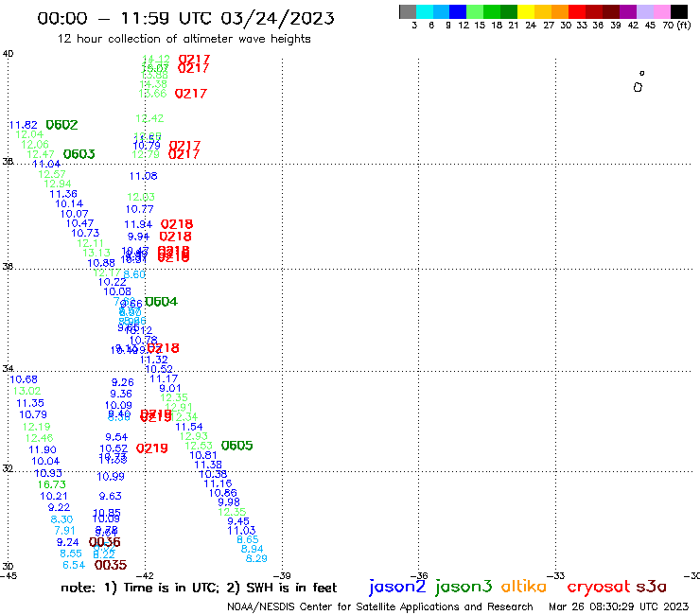Click the 0604 time label
The height and width of the screenshot is (615, 700).
pyautogui.click(x=162, y=302)
